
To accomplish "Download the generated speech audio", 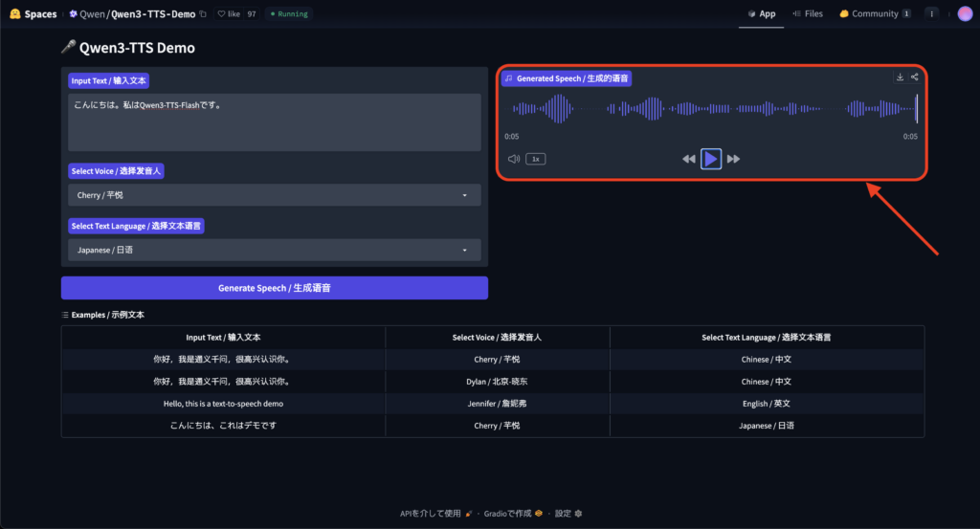I will [900, 77].
